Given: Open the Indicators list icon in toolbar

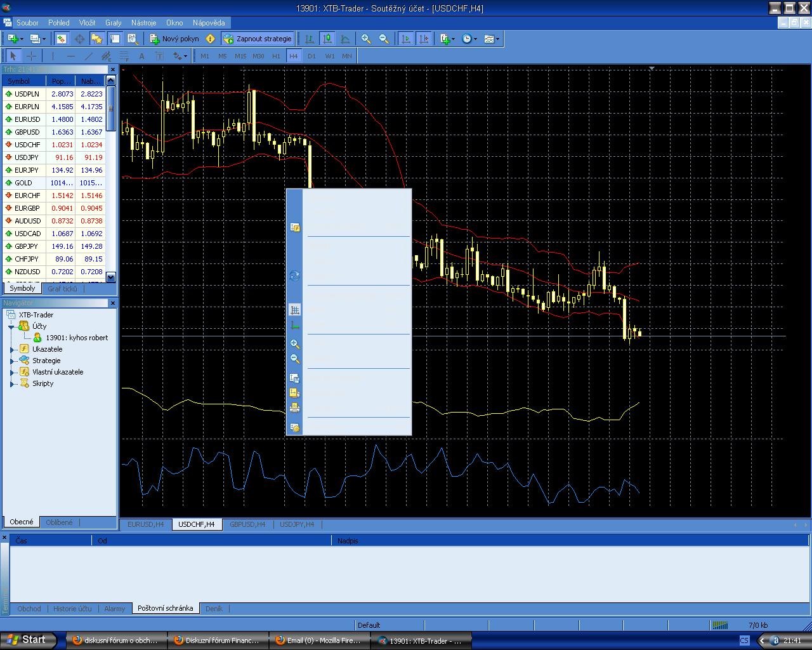Looking at the screenshot, I should coord(445,39).
